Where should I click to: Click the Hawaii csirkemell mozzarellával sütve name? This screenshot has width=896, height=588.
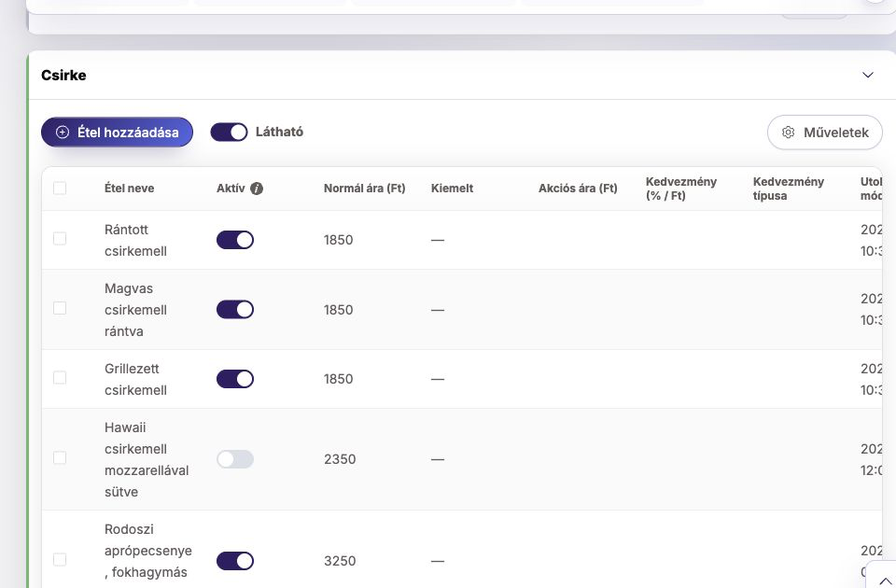[x=147, y=460]
